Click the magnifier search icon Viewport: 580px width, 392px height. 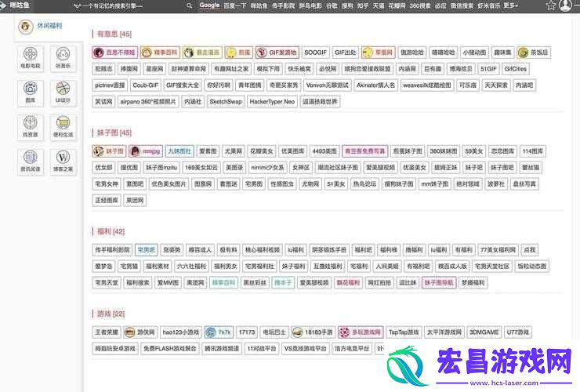(x=189, y=5)
